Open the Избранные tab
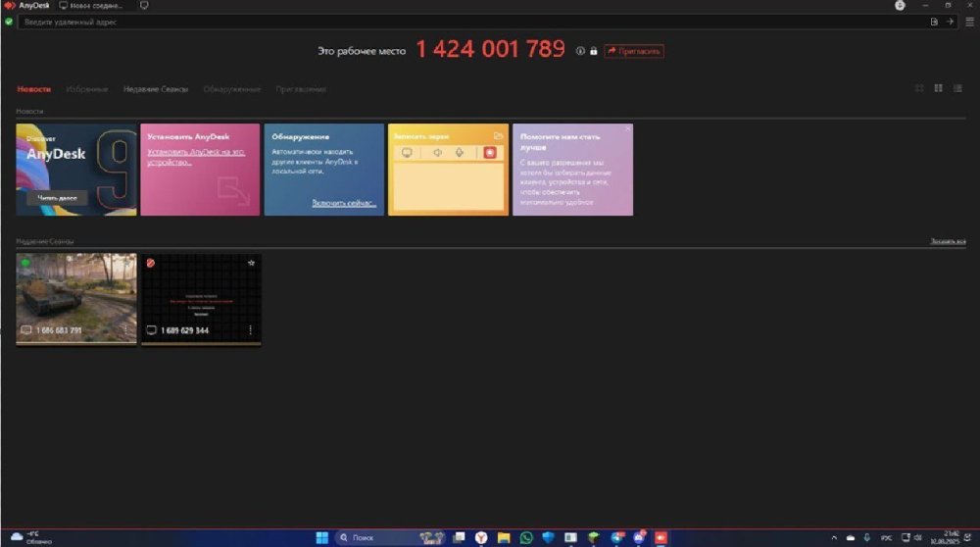 (x=87, y=89)
